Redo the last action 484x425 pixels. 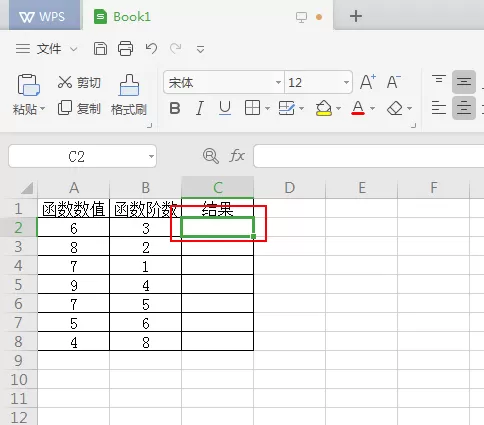(x=176, y=49)
